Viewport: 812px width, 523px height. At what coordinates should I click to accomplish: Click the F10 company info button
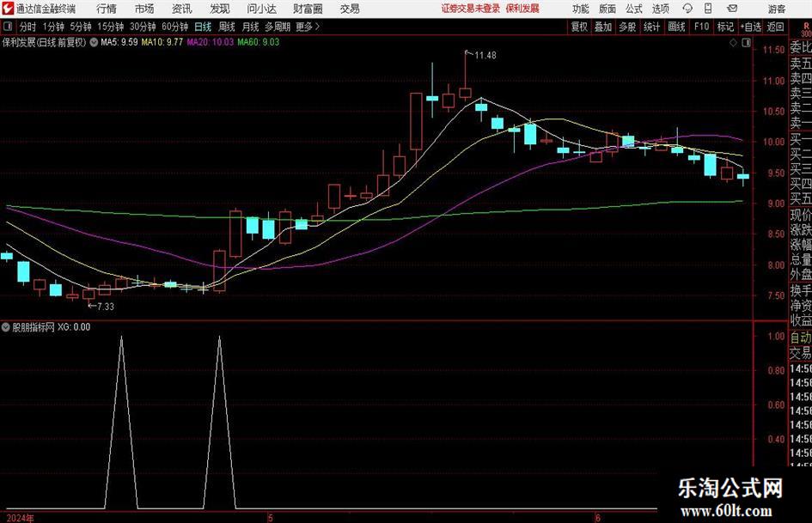[701, 27]
